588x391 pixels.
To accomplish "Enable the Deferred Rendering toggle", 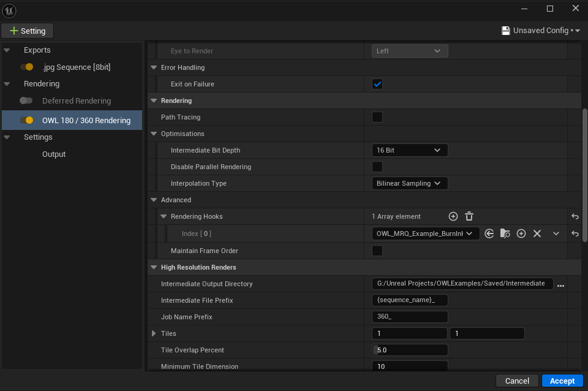I will click(26, 101).
